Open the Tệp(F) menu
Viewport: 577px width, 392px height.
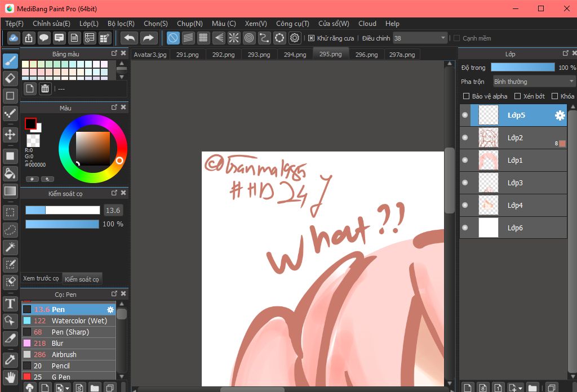pos(14,24)
